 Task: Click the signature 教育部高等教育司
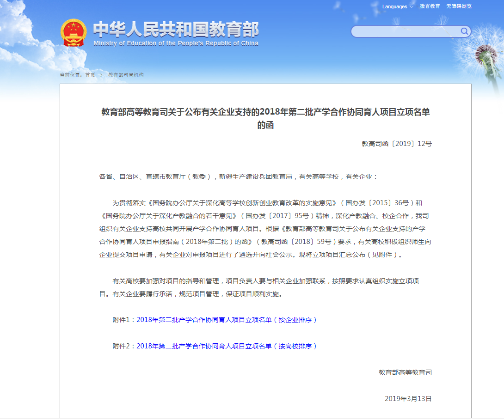coord(405,372)
